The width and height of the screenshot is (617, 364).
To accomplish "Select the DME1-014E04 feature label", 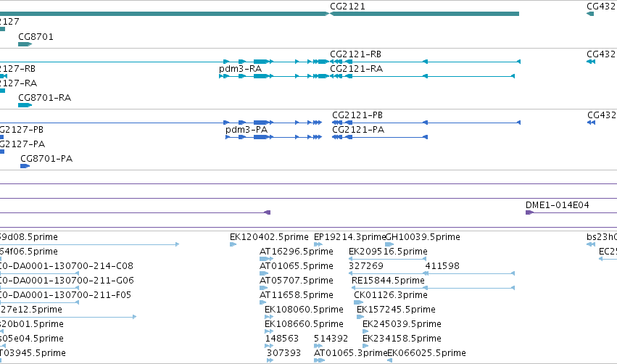I will [558, 205].
